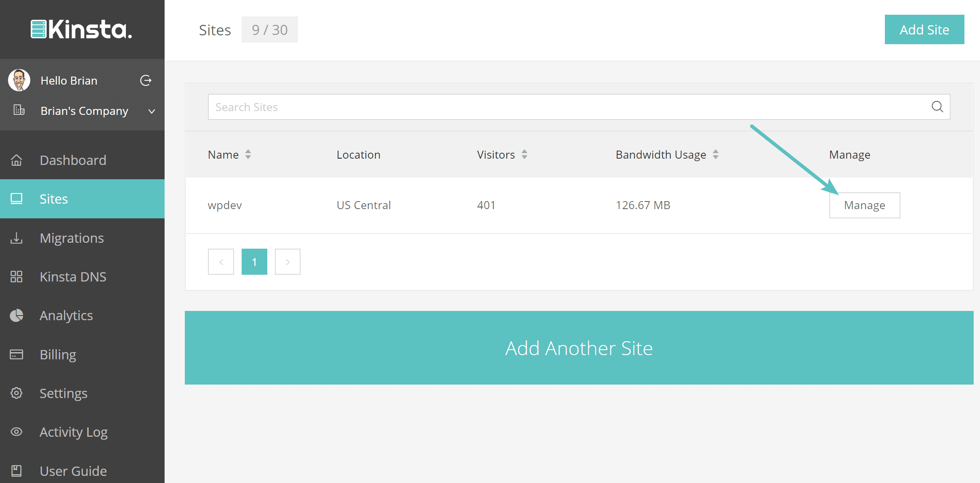Screen dimensions: 980x483
Task: Click the 126.67 MB bandwidth value
Action: [643, 205]
